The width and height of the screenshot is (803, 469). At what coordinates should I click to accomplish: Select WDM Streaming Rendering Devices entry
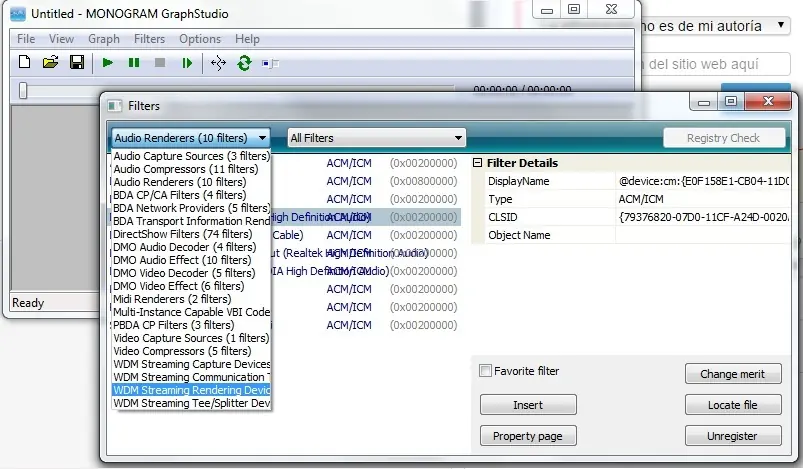click(191, 390)
